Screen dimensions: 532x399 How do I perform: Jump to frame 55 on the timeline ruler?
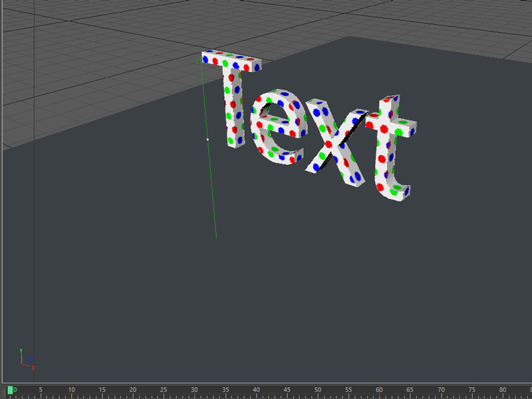tap(348, 390)
